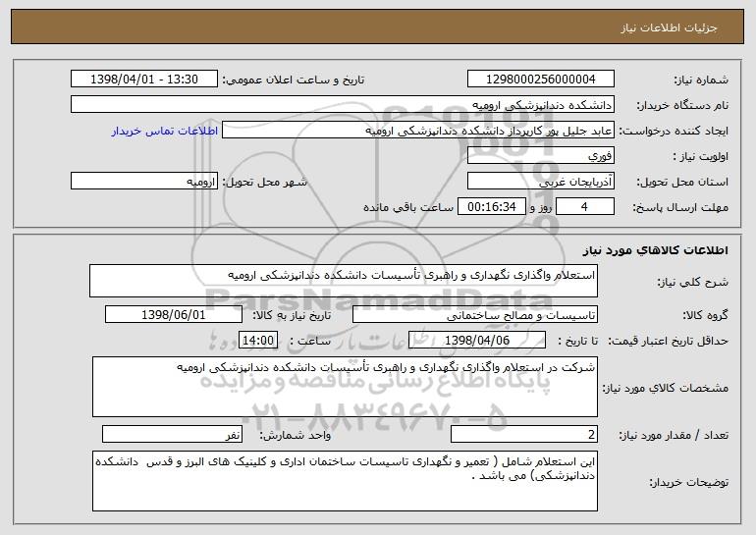Click the quantity field showing 2
This screenshot has height=535, width=756.
tap(524, 434)
